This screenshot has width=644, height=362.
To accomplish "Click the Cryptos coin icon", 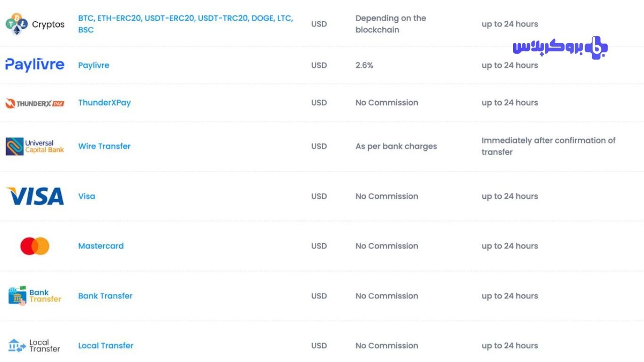I will 17,24.
